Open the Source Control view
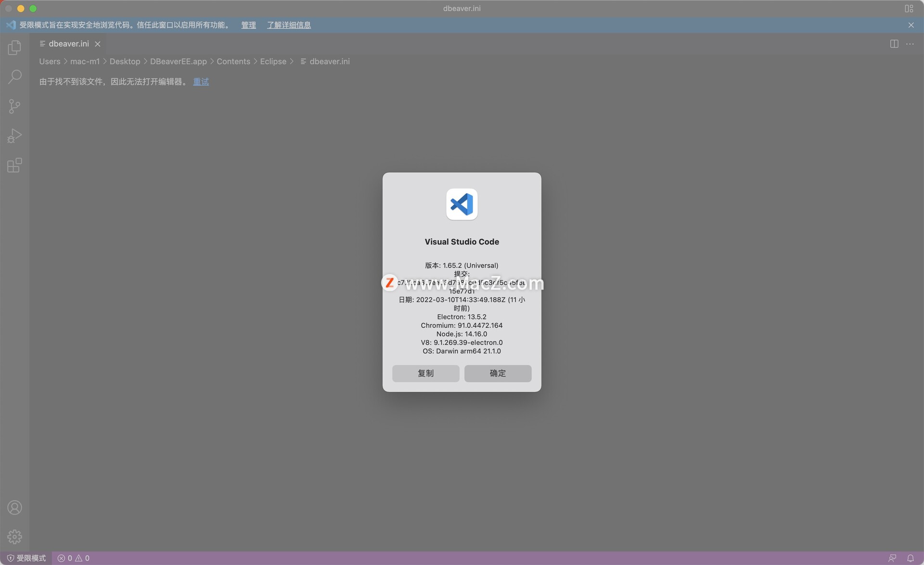Image resolution: width=924 pixels, height=565 pixels. 14,106
